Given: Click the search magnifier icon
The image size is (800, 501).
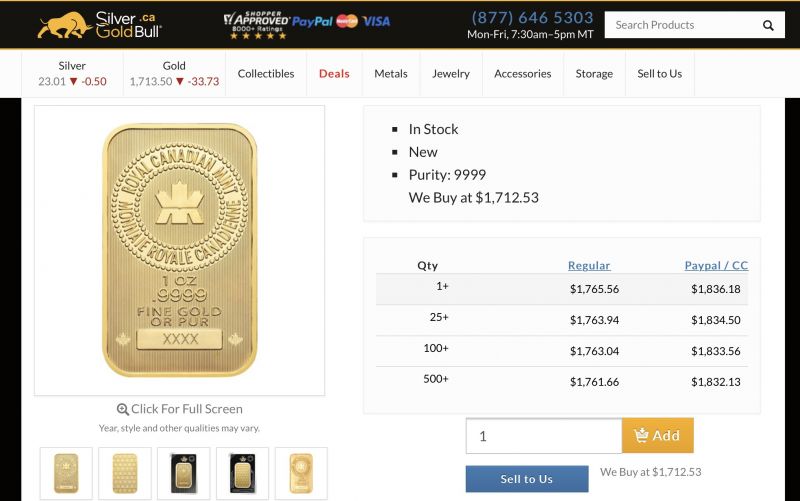Looking at the screenshot, I should click(x=768, y=25).
